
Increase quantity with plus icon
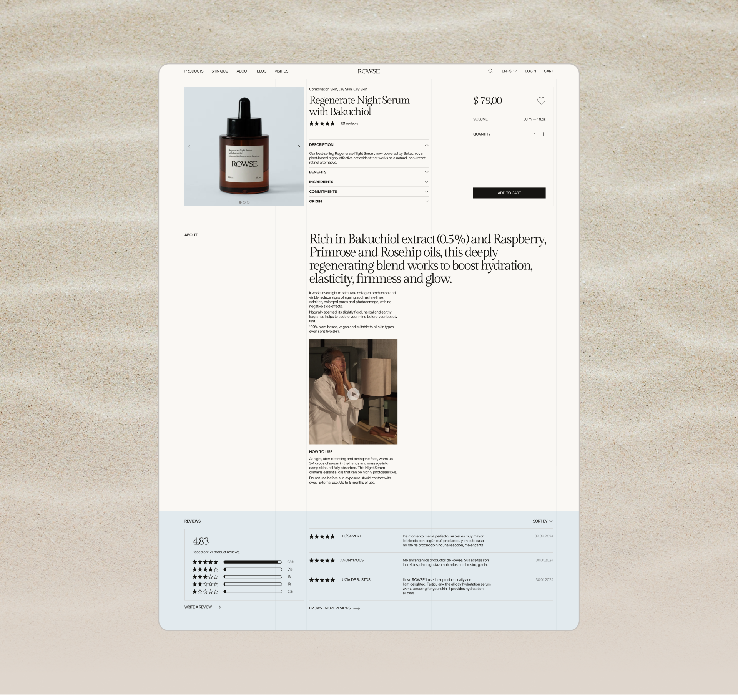(543, 134)
